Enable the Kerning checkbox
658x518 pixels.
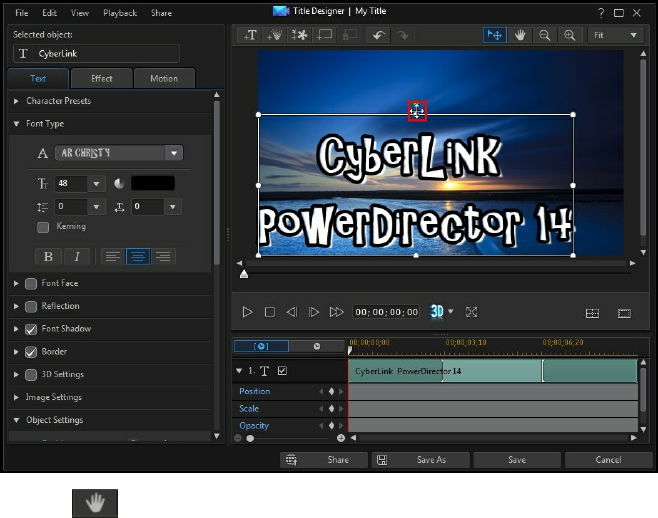[43, 227]
